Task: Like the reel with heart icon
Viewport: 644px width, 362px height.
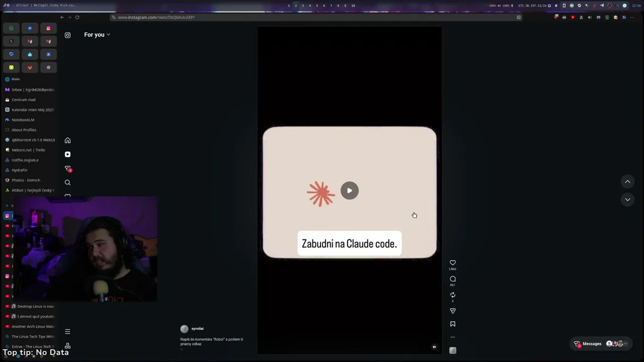Action: point(453,262)
